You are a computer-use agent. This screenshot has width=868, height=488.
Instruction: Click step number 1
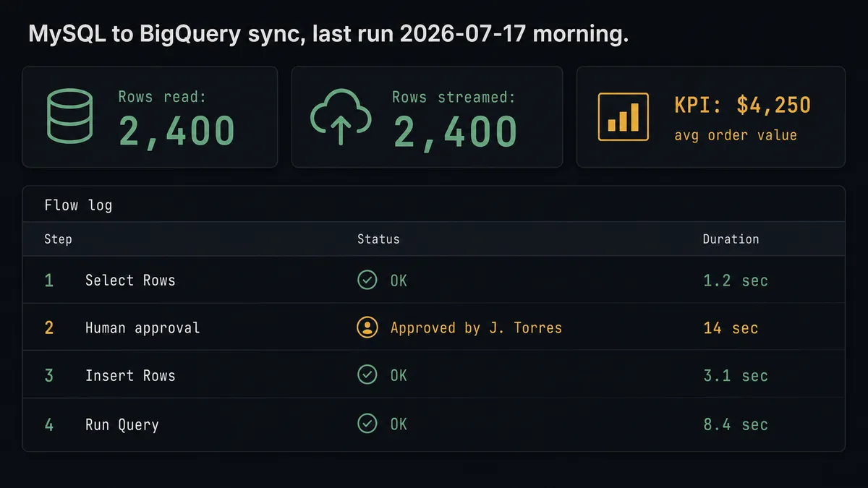point(49,281)
